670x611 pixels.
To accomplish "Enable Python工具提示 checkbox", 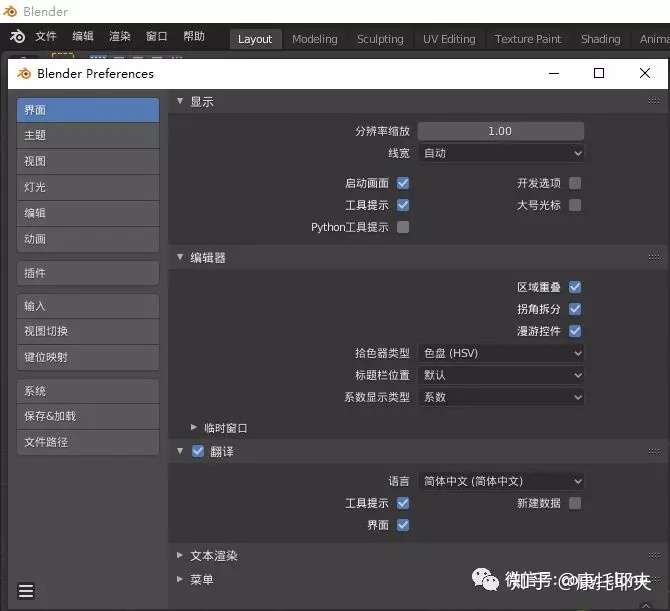I will pyautogui.click(x=403, y=227).
